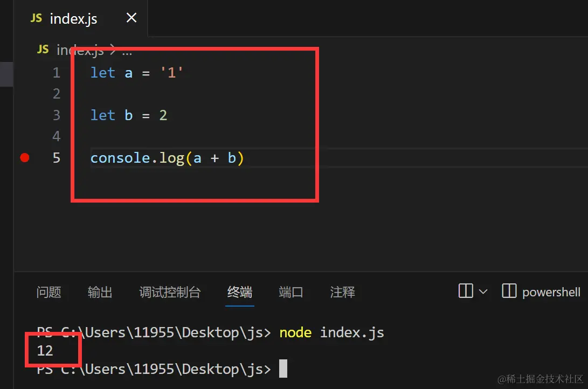The width and height of the screenshot is (588, 389).
Task: Click line number 1 in the gutter
Action: 56,73
